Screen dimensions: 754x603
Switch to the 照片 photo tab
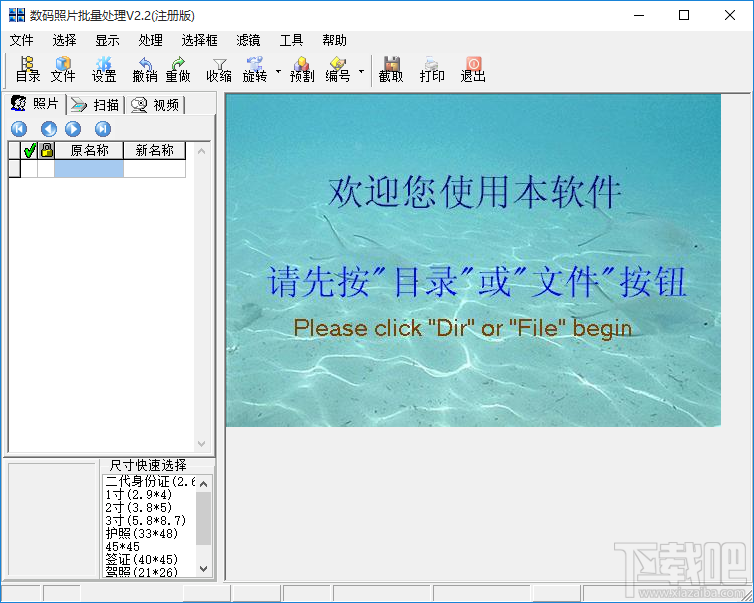click(x=36, y=104)
